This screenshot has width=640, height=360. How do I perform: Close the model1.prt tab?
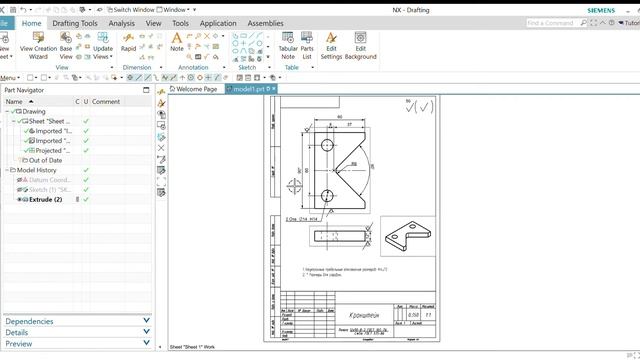pos(274,89)
